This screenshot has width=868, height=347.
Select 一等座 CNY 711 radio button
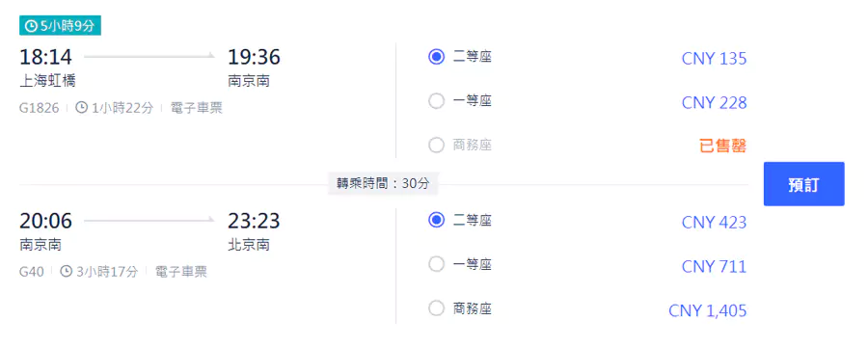[436, 264]
